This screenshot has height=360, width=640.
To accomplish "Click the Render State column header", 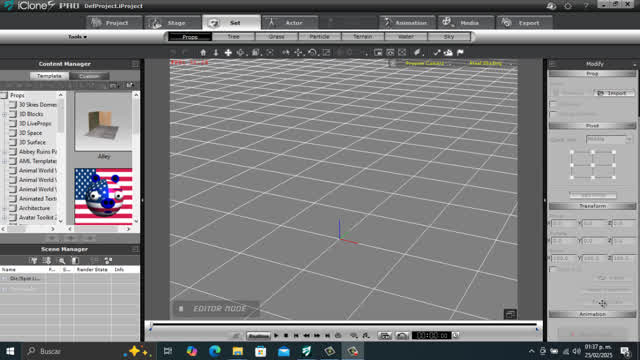I will point(92,270).
